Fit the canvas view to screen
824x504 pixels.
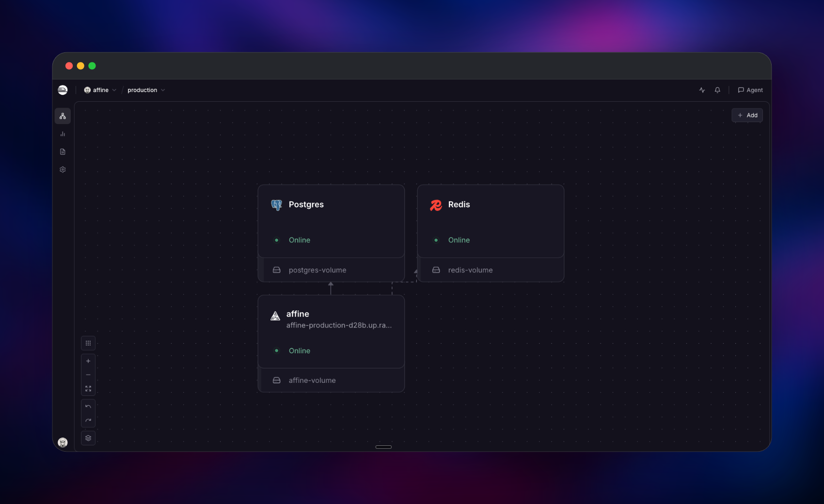point(88,389)
